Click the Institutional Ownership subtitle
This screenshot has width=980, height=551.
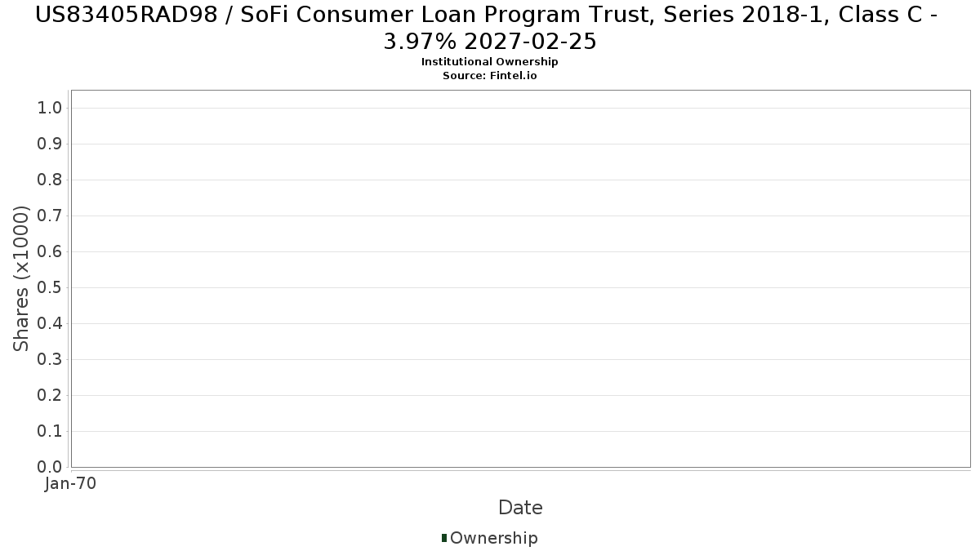tap(489, 62)
